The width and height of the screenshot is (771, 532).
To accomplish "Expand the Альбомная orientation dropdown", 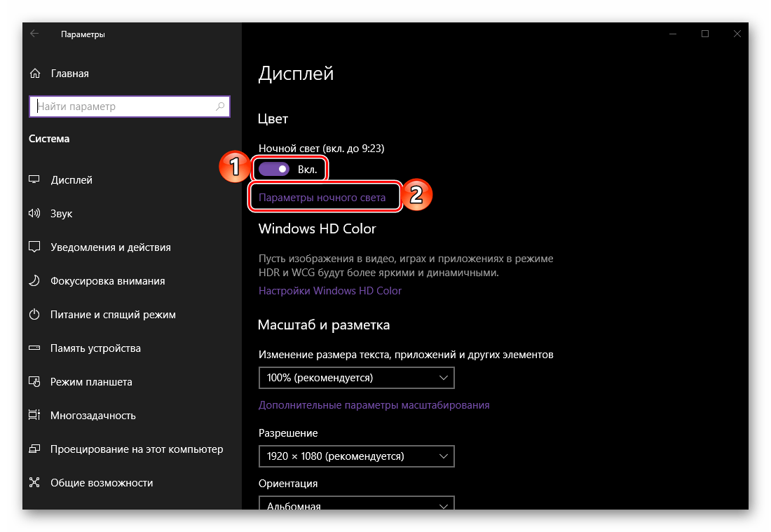I will 356,505.
